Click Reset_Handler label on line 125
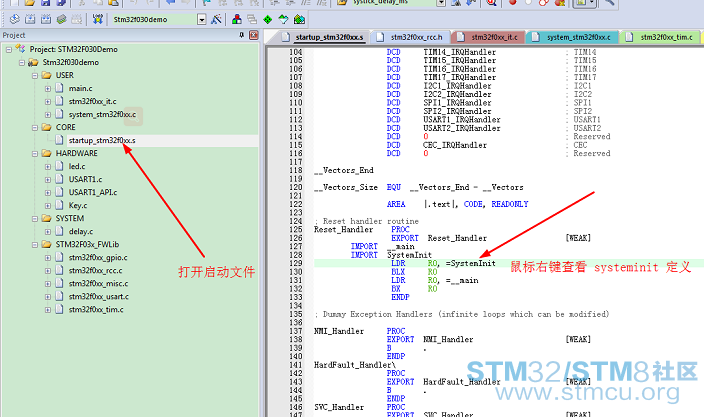 tap(343, 229)
